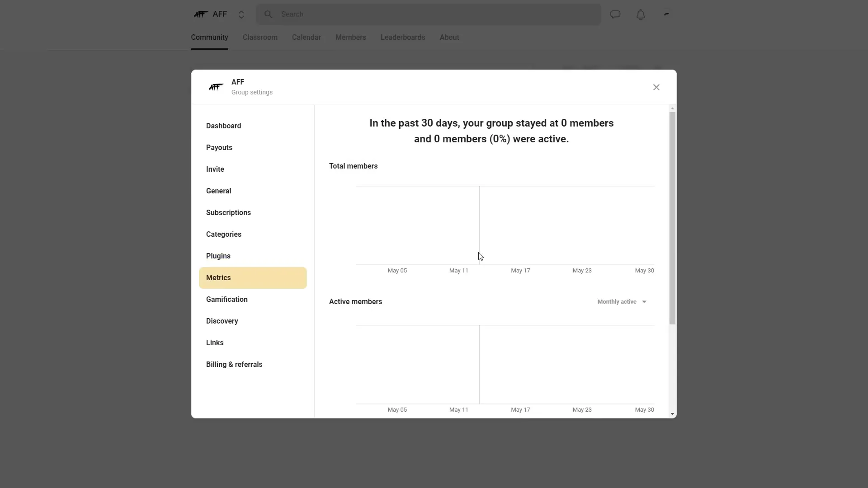Viewport: 868px width, 488px height.
Task: Switch to the Classroom tab
Action: pyautogui.click(x=260, y=38)
